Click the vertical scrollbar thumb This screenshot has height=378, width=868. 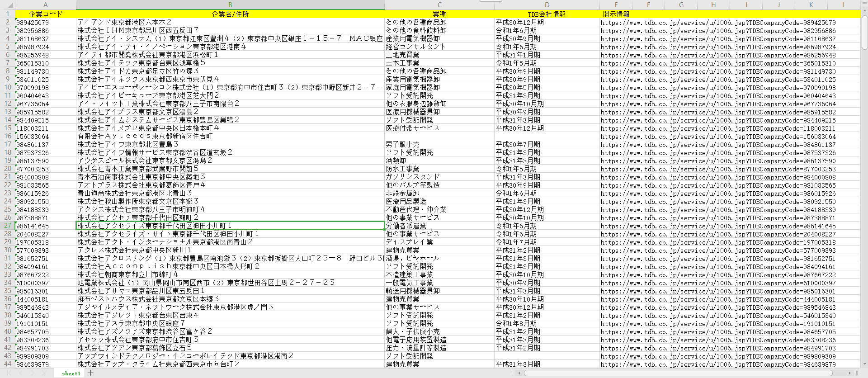point(864,32)
